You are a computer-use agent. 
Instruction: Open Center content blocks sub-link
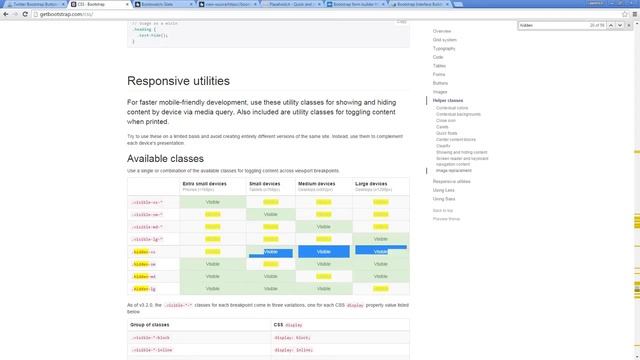click(456, 140)
